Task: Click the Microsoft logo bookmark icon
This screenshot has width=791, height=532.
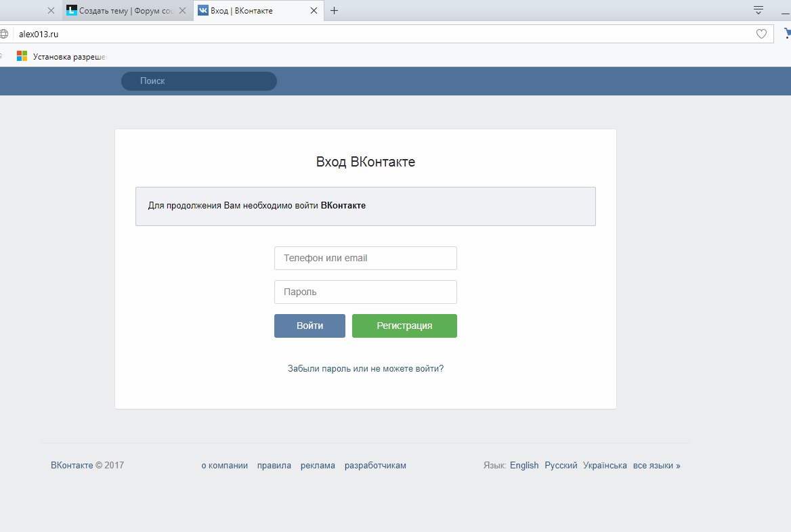Action: (22, 56)
